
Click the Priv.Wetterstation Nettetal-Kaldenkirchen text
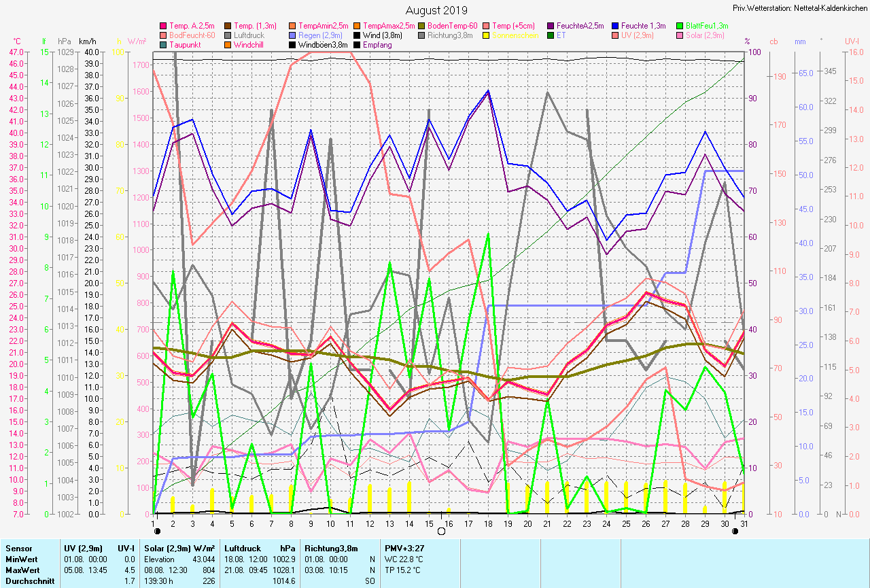pos(800,8)
